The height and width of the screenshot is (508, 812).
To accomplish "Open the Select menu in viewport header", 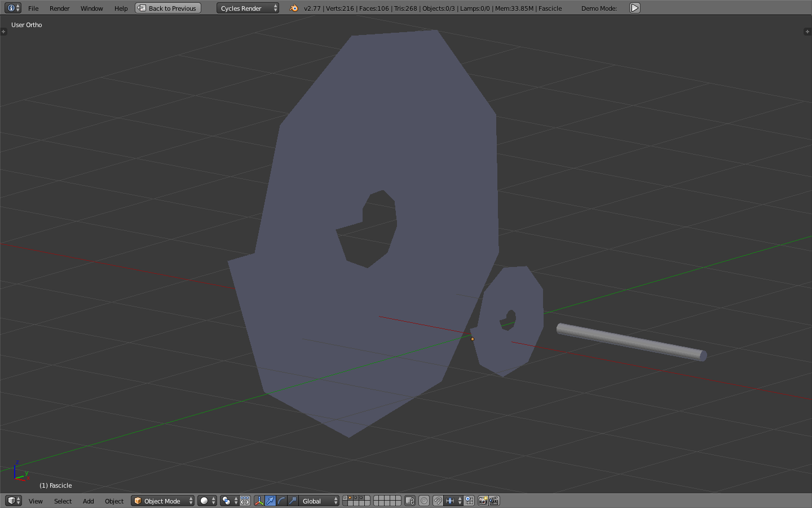I will [x=63, y=501].
